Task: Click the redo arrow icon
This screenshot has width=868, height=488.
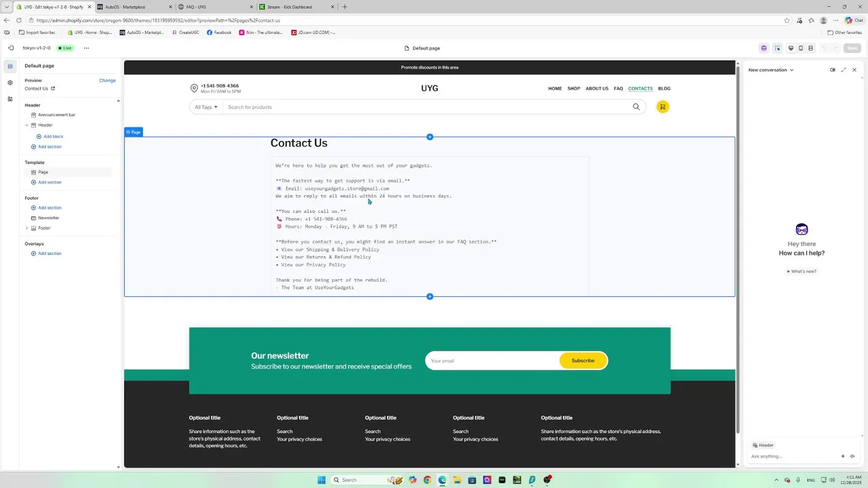Action: 835,48
